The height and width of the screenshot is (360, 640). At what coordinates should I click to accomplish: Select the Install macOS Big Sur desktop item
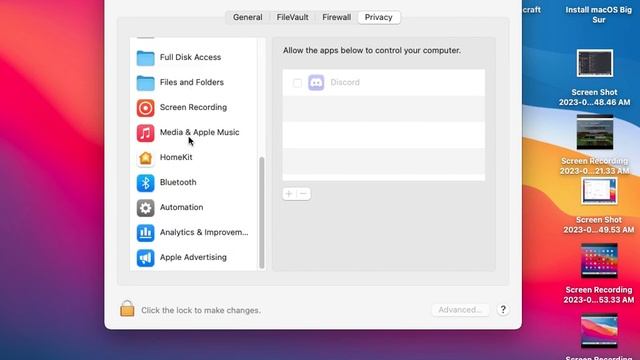click(x=598, y=15)
